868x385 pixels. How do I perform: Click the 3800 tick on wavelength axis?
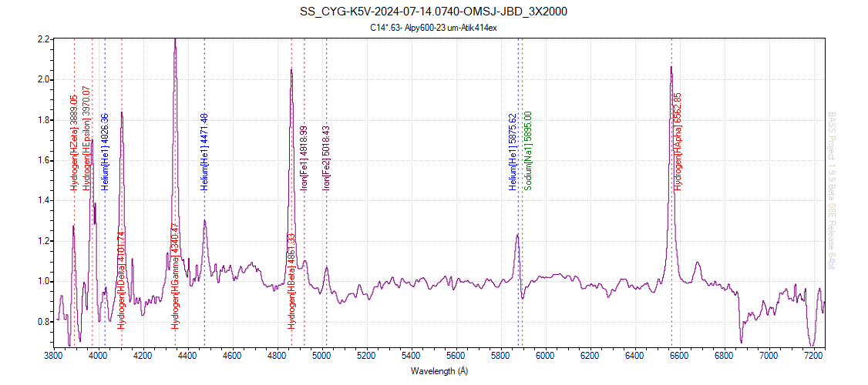(x=53, y=357)
